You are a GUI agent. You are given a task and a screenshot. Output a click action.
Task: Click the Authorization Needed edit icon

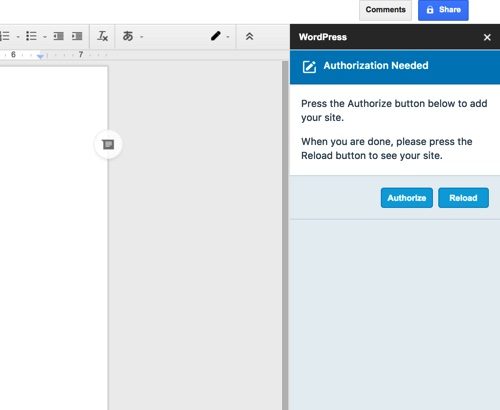(309, 66)
